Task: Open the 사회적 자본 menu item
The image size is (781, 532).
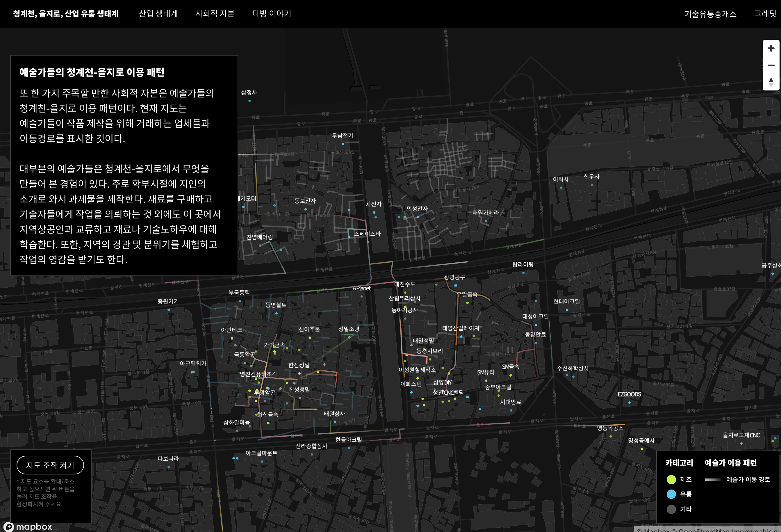Action: pyautogui.click(x=215, y=14)
